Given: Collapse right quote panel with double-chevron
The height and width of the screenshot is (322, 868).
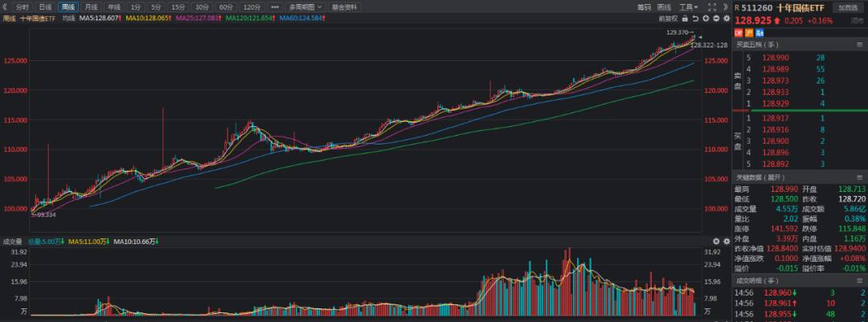Looking at the screenshot, I should click(x=725, y=7).
